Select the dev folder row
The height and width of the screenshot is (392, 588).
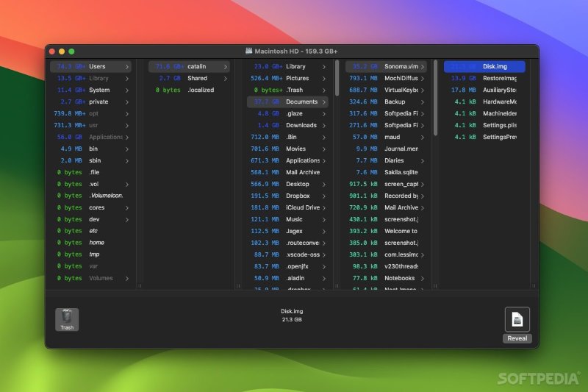pos(90,219)
